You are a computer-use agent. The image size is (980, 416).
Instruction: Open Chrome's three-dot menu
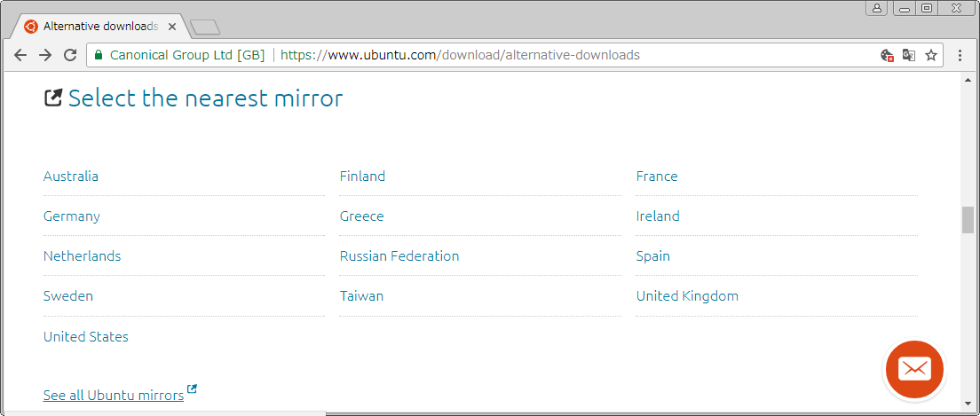tap(960, 55)
